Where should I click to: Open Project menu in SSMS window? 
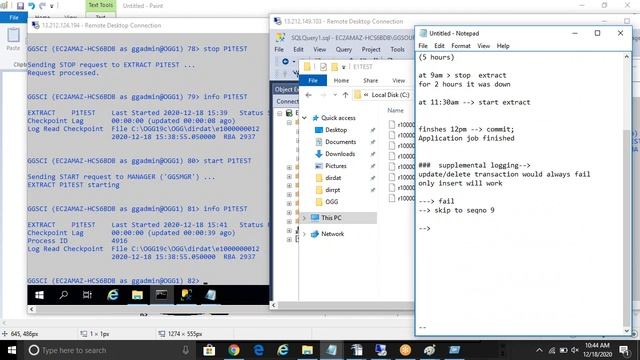point(371,49)
